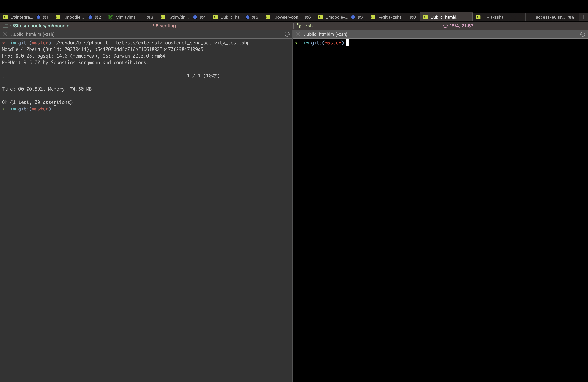Click the Bisecting status label

pyautogui.click(x=165, y=26)
